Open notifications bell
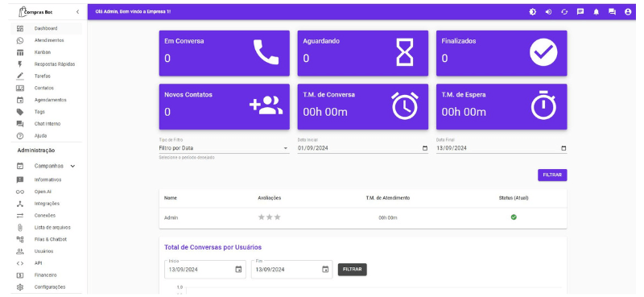The height and width of the screenshot is (297, 644). (596, 12)
